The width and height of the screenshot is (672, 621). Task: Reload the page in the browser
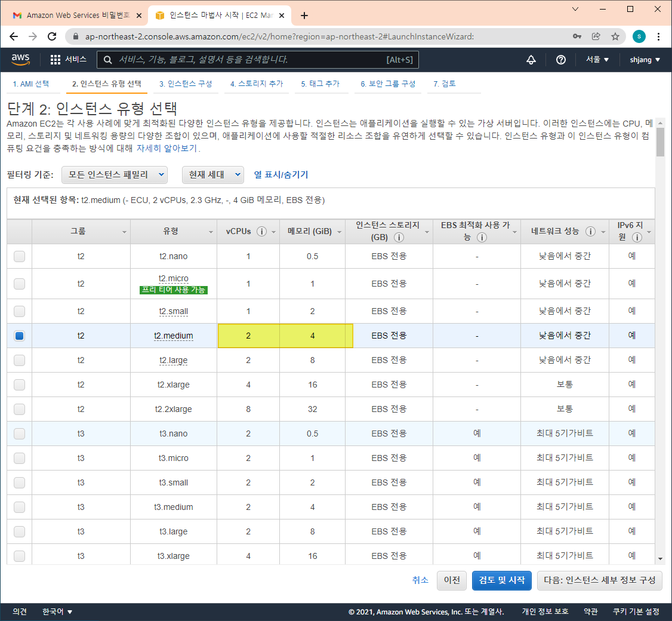click(x=52, y=36)
